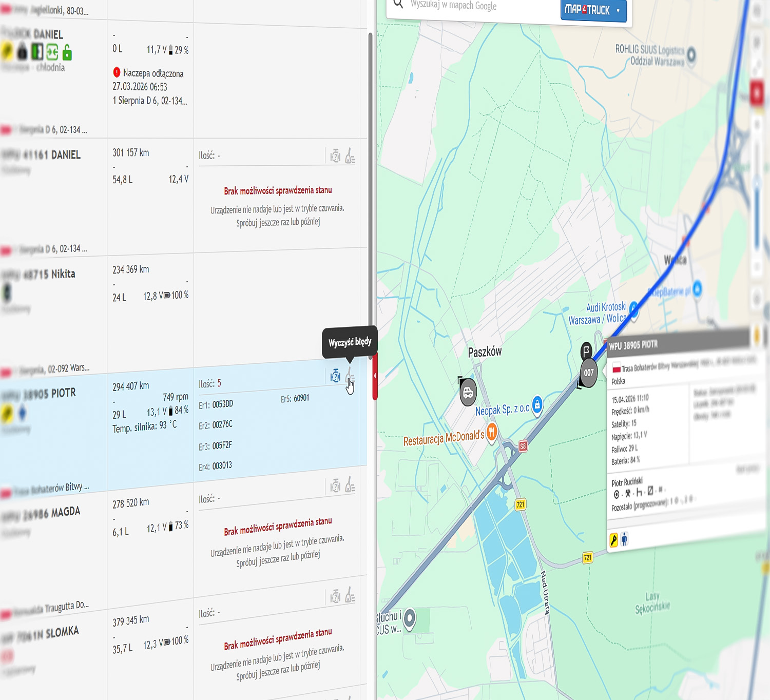The image size is (770, 700).
Task: Click the '379 345 km' mileage value
Action: [x=130, y=620]
